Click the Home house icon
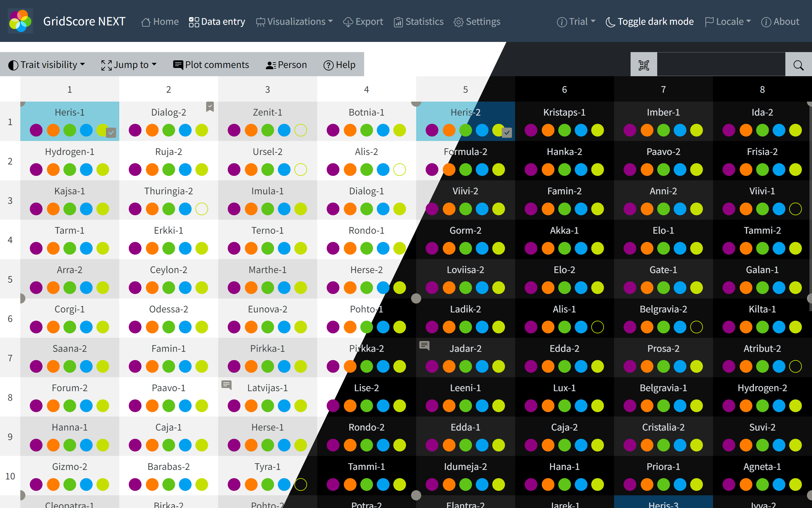The image size is (812, 508). tap(146, 22)
